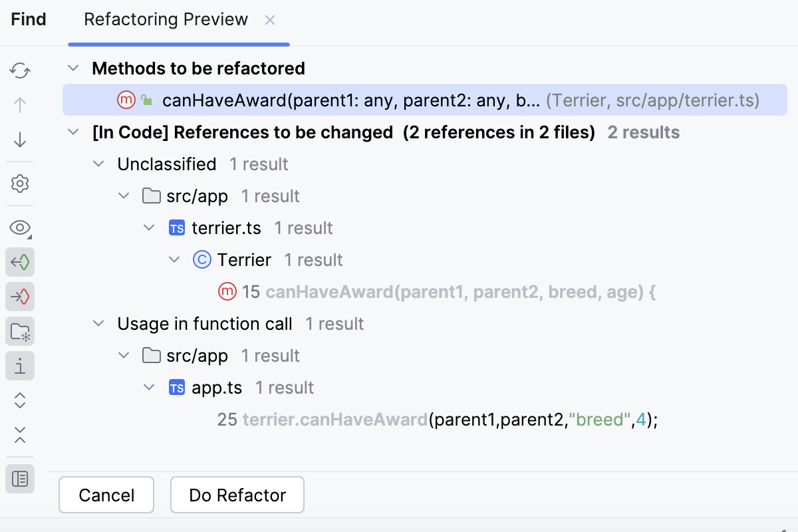This screenshot has width=798, height=532.
Task: Click the info icon in the left sidebar
Action: coord(20,366)
